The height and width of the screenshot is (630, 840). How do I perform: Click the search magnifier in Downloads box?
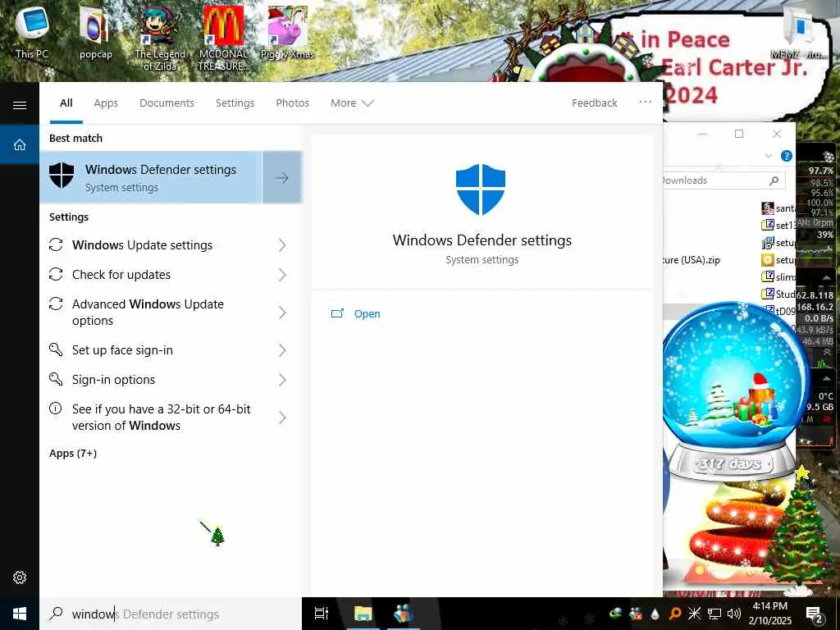[774, 180]
